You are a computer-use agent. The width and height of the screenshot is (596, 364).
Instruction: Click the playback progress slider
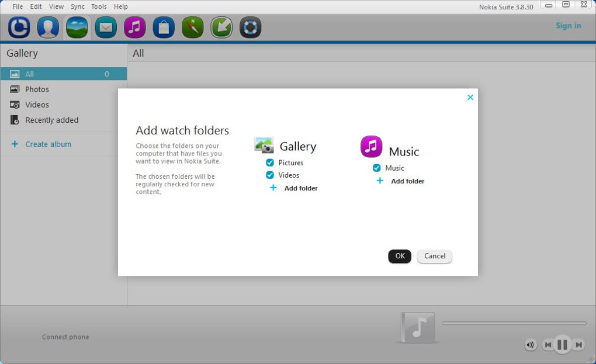514,323
